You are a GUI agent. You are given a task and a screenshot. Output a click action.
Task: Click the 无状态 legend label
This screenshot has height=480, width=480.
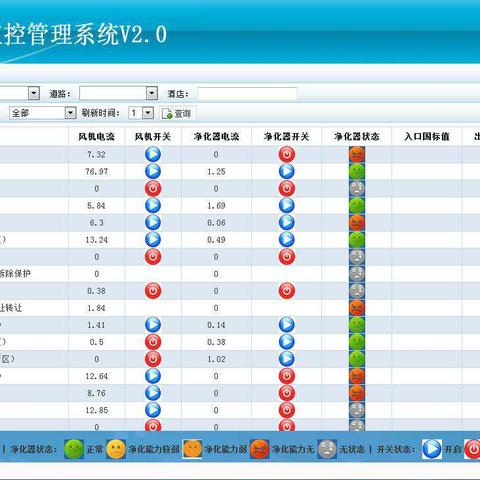[352, 449]
